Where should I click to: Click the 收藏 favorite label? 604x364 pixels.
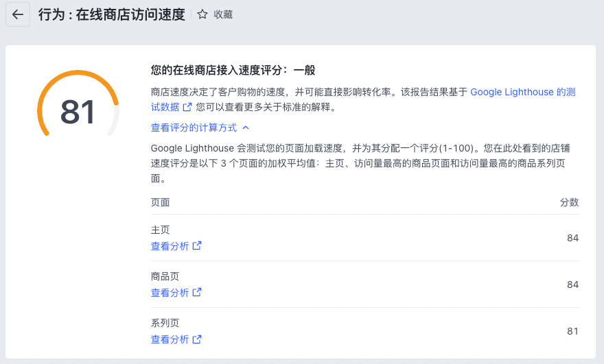(223, 14)
